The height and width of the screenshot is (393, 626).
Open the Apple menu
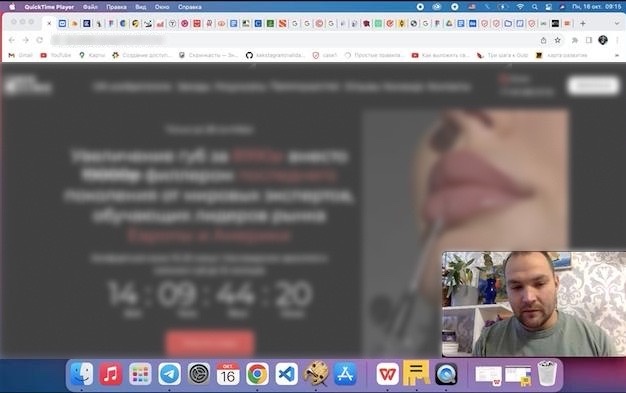[x=12, y=7]
